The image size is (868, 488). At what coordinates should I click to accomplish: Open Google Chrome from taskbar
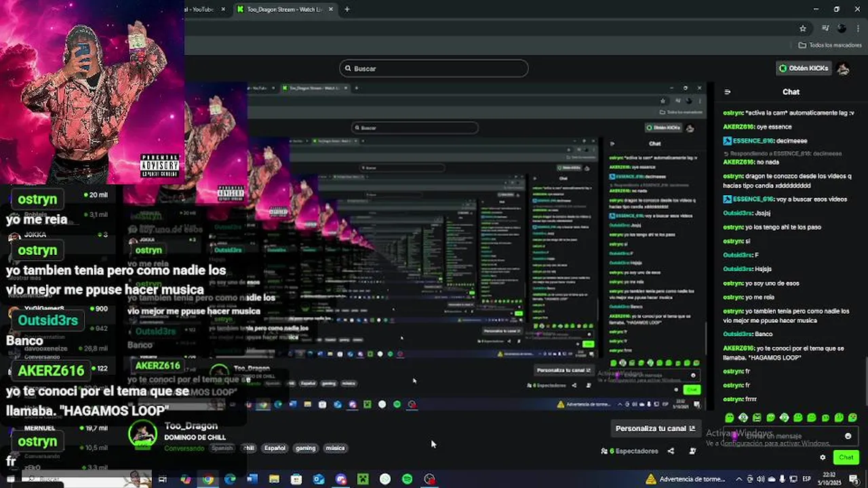(208, 479)
